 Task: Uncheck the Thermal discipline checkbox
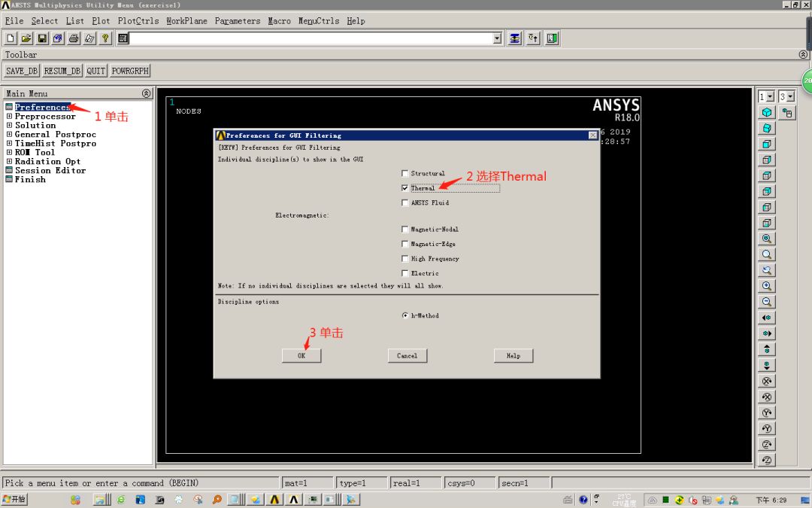coord(404,187)
